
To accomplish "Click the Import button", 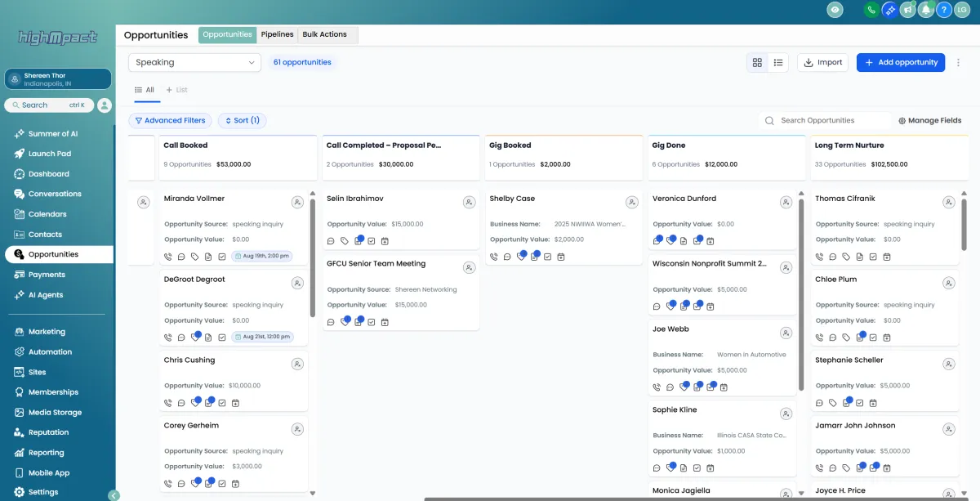I will [822, 62].
